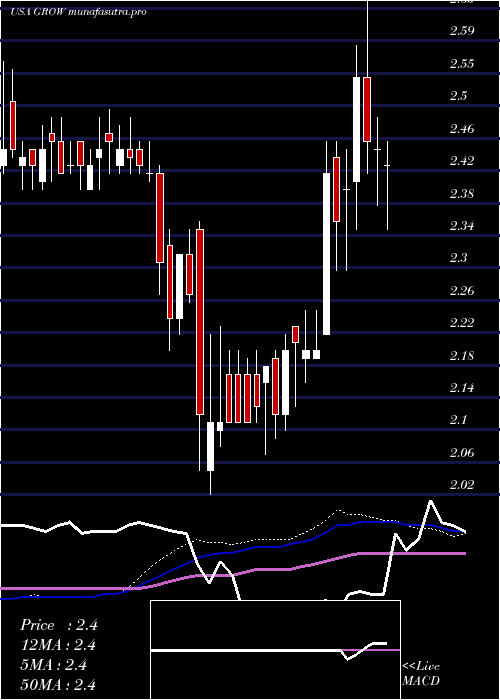Click the '<<Live MACD' label
Image resolution: width=500 pixels, height=700 pixels.
click(421, 674)
